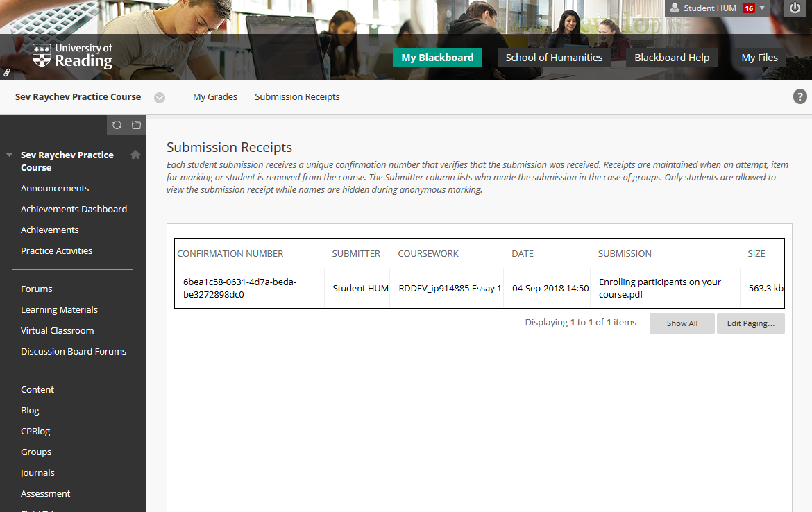
Task: Open Announcements in course menu
Action: pyautogui.click(x=55, y=189)
